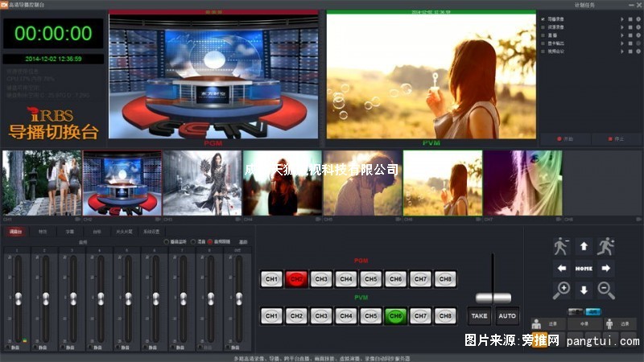Open the 系统设置 system settings tab

151,232
